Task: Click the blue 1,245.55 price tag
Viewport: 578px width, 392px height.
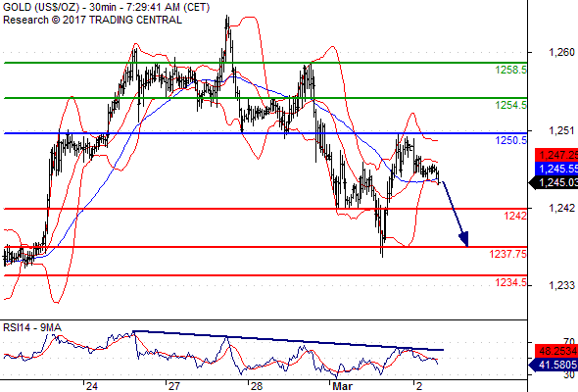Action: 556,169
